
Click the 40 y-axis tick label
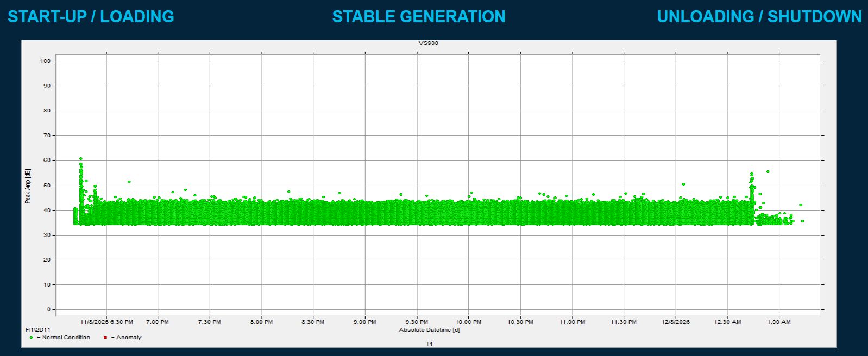coord(47,210)
